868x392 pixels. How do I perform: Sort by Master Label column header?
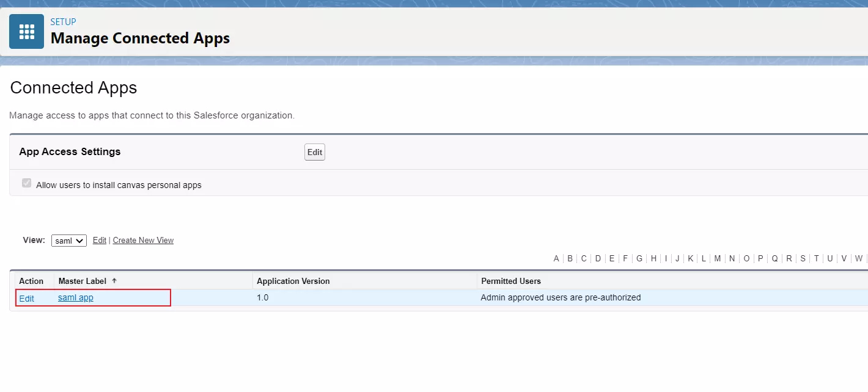point(82,281)
